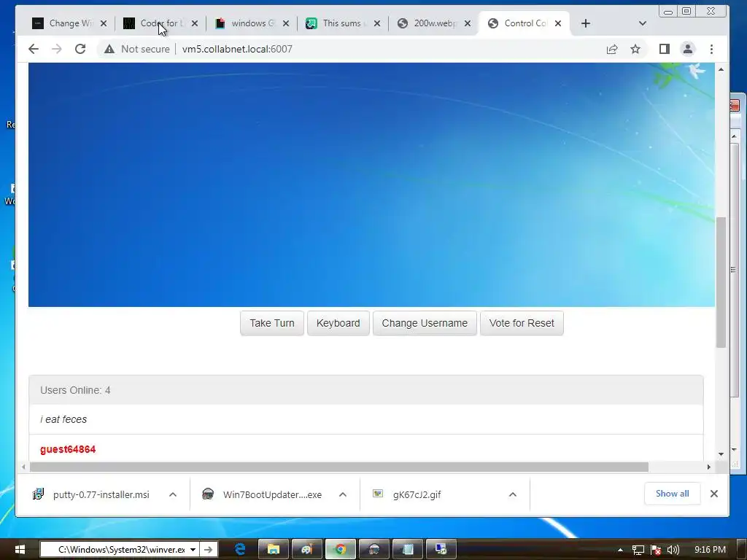Screen dimensions: 747x560
Task: Bookmark this page with the star icon
Action: point(635,49)
